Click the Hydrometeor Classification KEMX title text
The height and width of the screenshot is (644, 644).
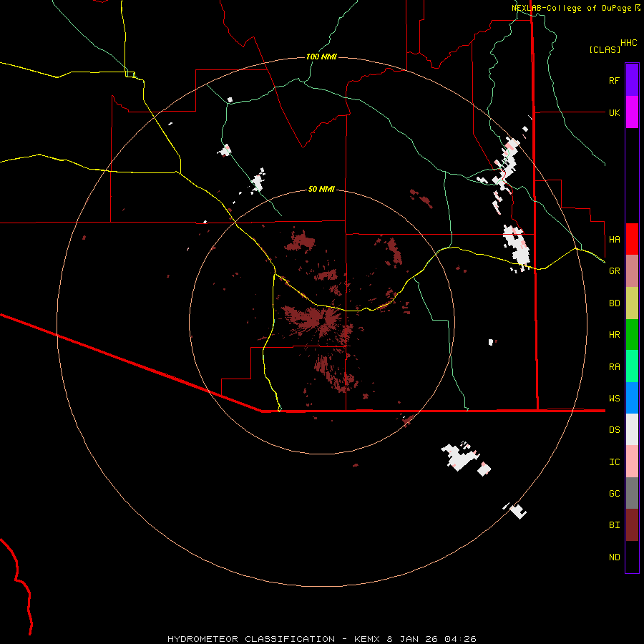point(321,639)
